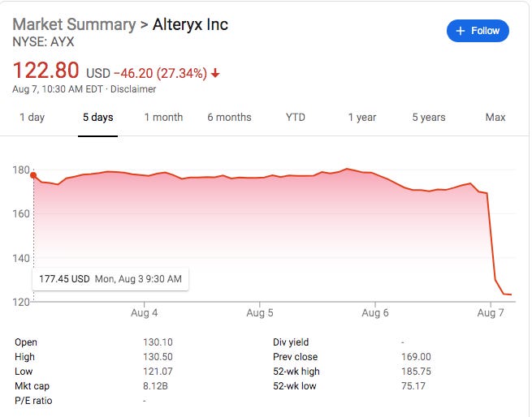Open the Market Summary link
Image resolution: width=532 pixels, height=417 pixels.
[74, 24]
